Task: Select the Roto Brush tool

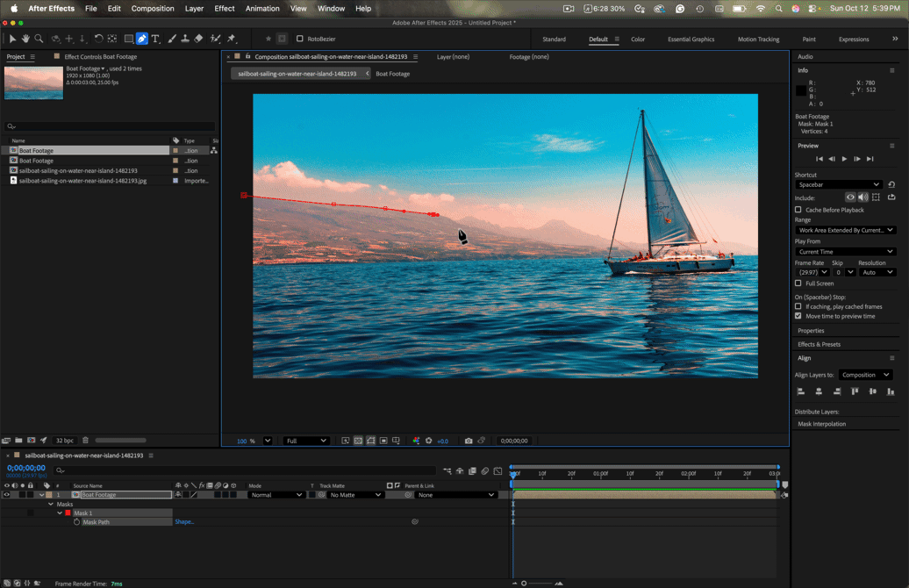Action: pyautogui.click(x=216, y=39)
